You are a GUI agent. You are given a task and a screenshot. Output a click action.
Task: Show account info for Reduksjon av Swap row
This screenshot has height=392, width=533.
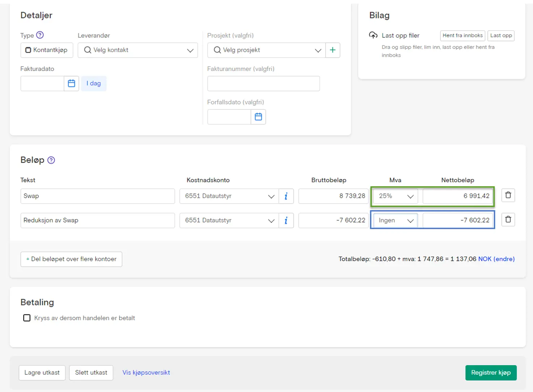[x=286, y=220]
